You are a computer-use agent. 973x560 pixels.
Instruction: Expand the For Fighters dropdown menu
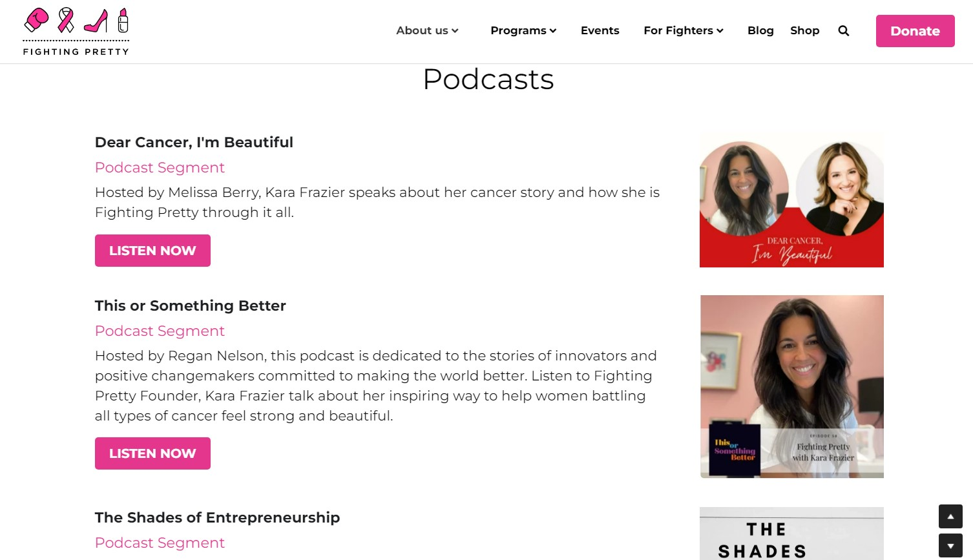(683, 30)
